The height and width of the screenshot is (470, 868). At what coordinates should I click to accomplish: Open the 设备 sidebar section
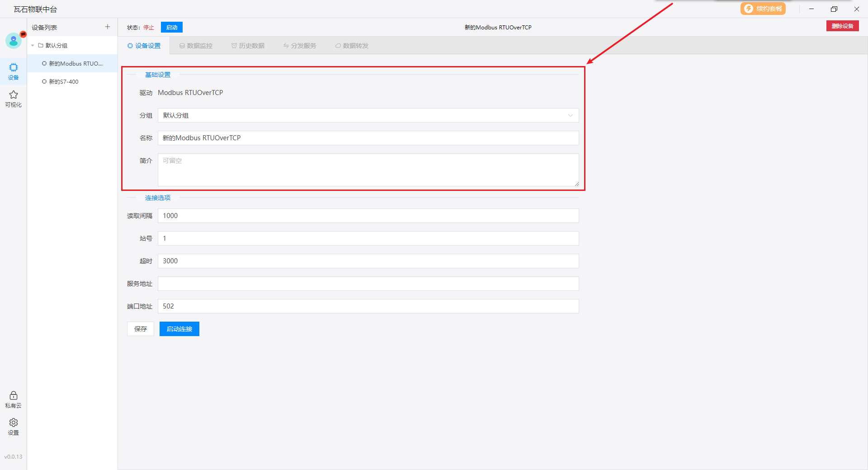tap(14, 71)
